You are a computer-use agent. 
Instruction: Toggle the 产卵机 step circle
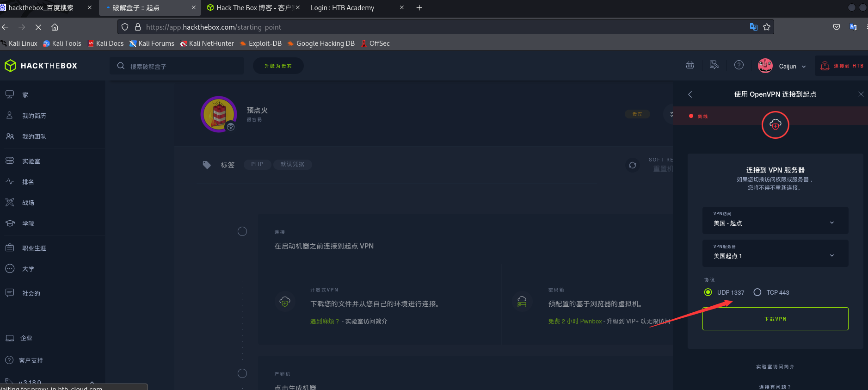point(242,373)
